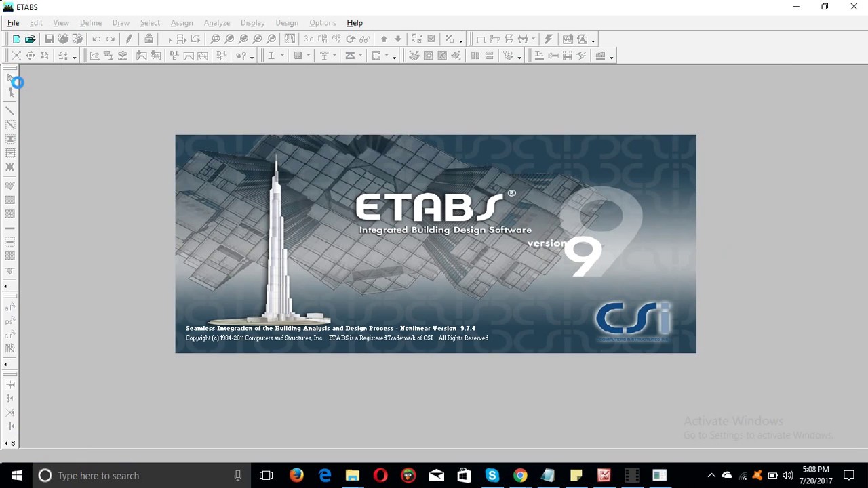Open dropdown arrow beside I-beam icon

[281, 56]
